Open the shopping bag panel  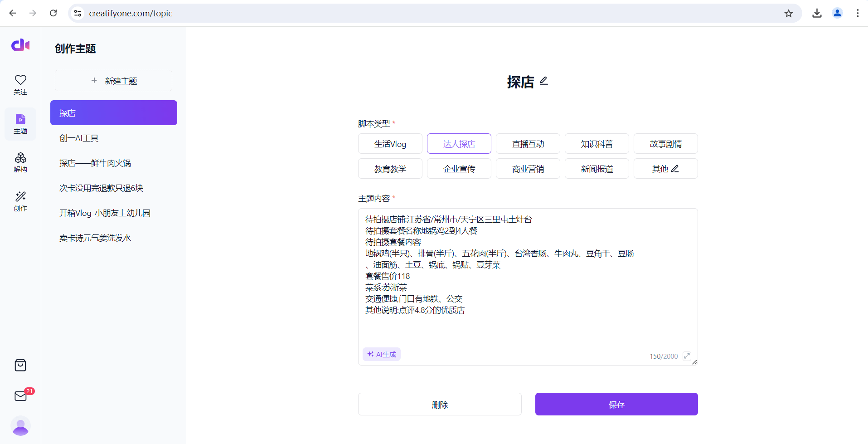pos(20,365)
